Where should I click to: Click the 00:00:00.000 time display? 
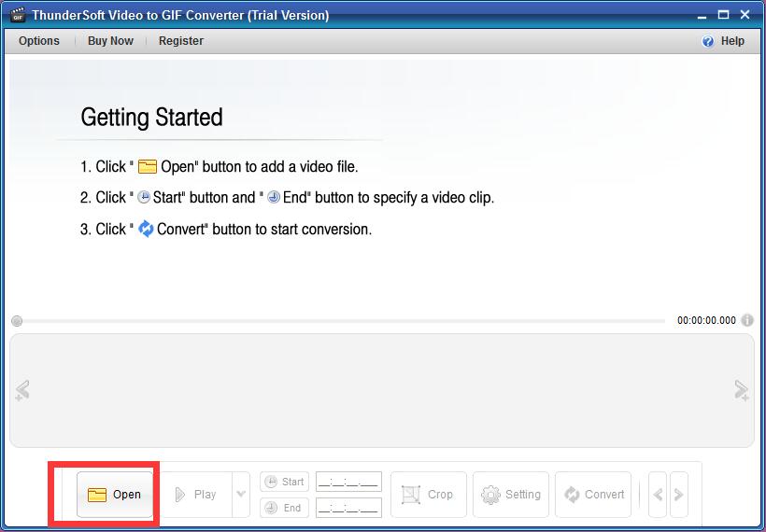706,320
